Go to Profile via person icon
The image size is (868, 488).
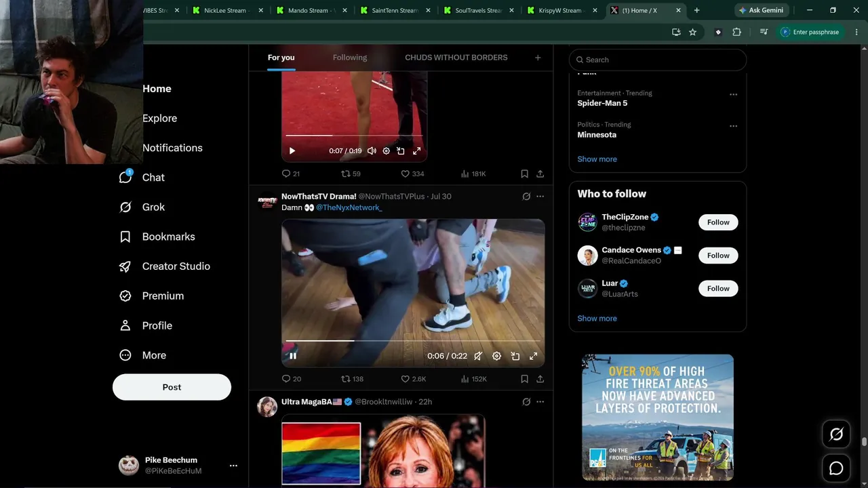125,325
